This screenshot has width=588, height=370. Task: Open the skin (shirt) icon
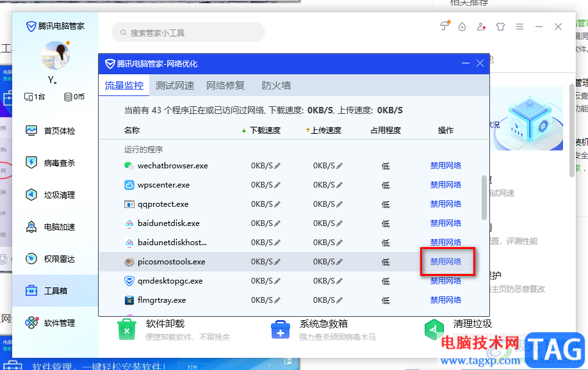click(500, 27)
